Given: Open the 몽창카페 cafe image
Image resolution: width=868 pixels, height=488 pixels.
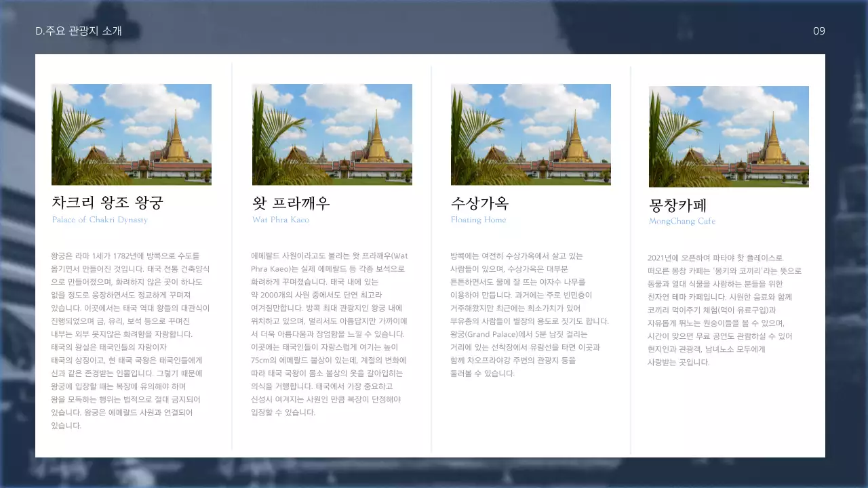Looking at the screenshot, I should (728, 136).
